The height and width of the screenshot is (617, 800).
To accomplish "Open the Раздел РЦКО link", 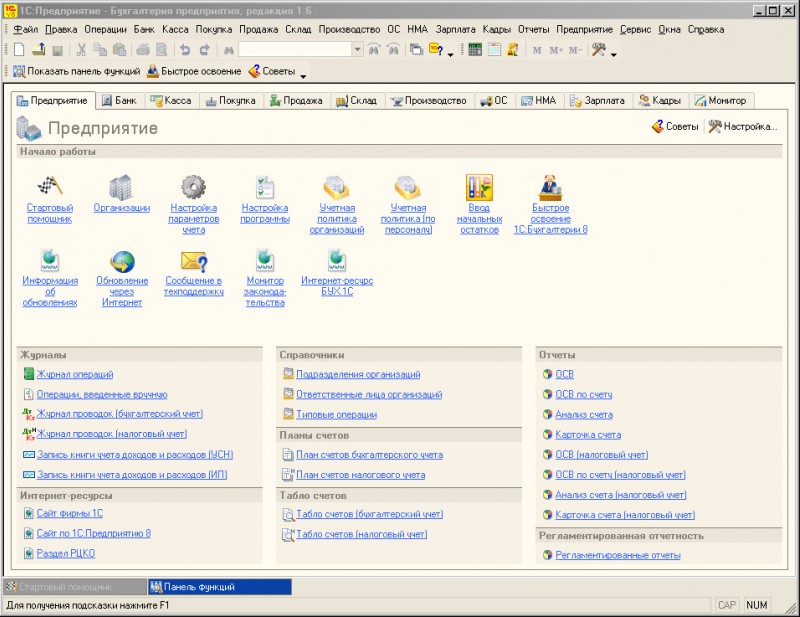I will [65, 553].
